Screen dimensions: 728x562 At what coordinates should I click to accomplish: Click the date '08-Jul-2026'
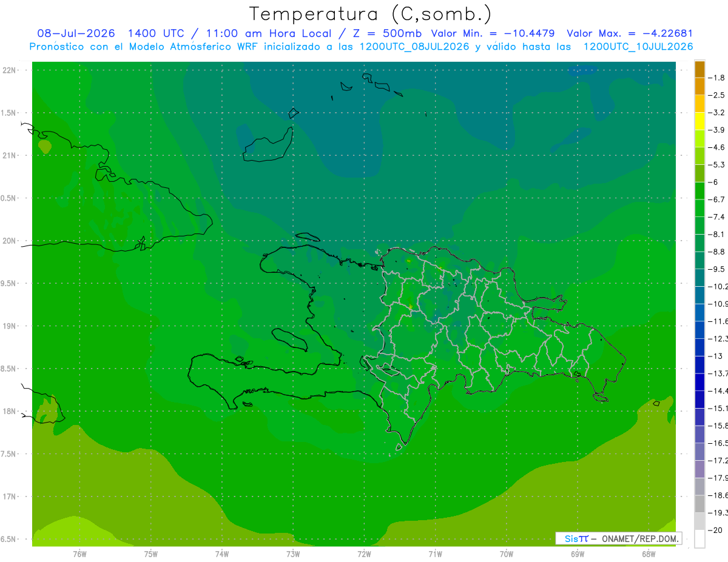76,33
